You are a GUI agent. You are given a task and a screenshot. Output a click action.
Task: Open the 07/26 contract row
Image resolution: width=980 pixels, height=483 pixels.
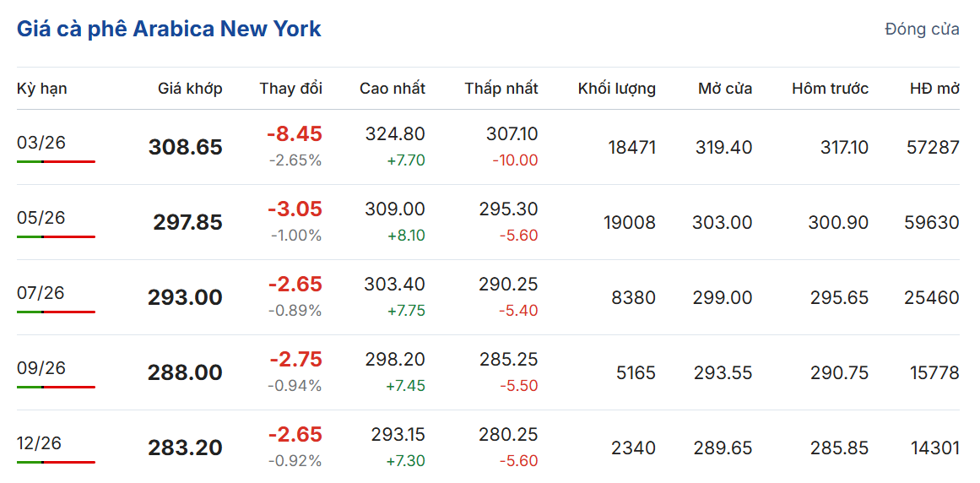click(41, 293)
